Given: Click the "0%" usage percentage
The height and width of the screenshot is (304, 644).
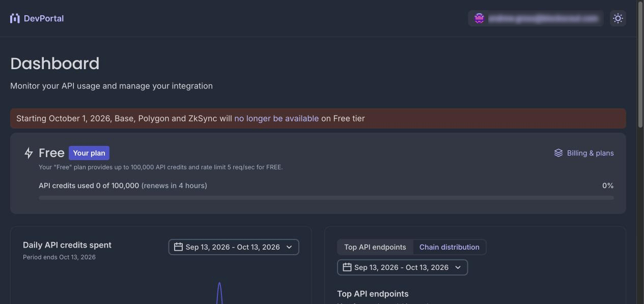Looking at the screenshot, I should point(608,186).
